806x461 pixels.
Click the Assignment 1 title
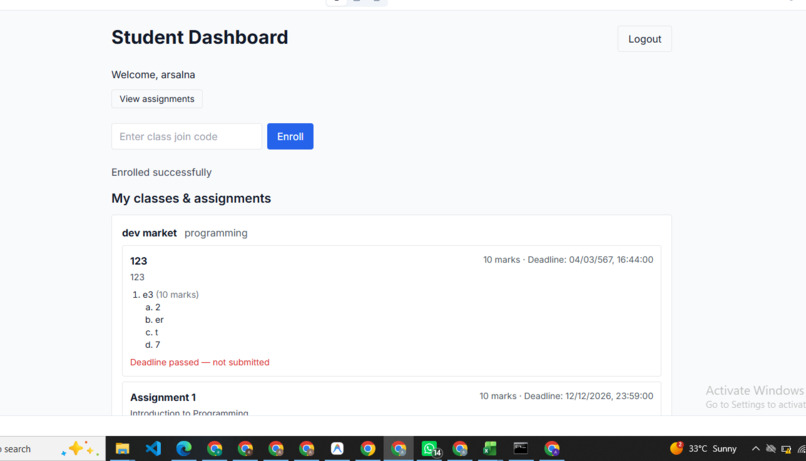163,397
